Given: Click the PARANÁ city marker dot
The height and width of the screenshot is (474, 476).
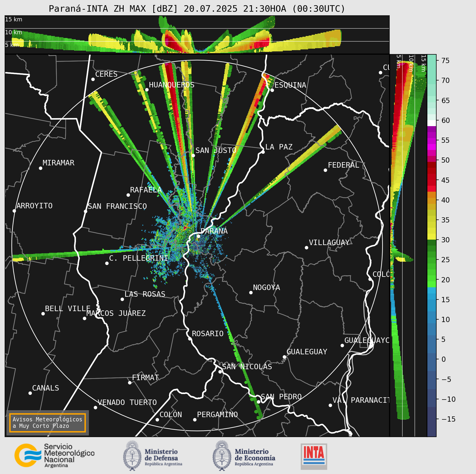Looking at the screenshot, I should pyautogui.click(x=198, y=236).
